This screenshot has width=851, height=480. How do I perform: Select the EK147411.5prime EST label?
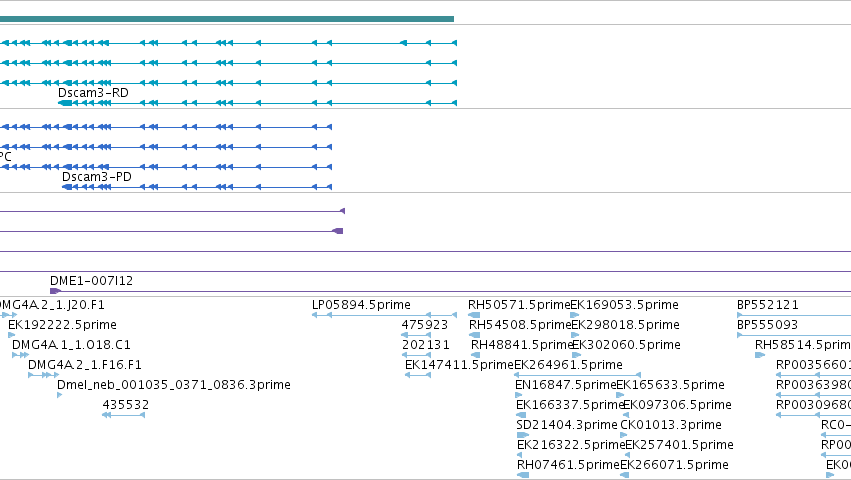(459, 365)
